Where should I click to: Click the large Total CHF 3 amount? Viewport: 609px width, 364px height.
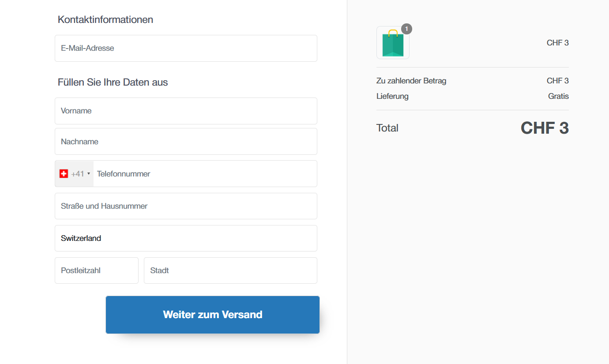coord(545,128)
